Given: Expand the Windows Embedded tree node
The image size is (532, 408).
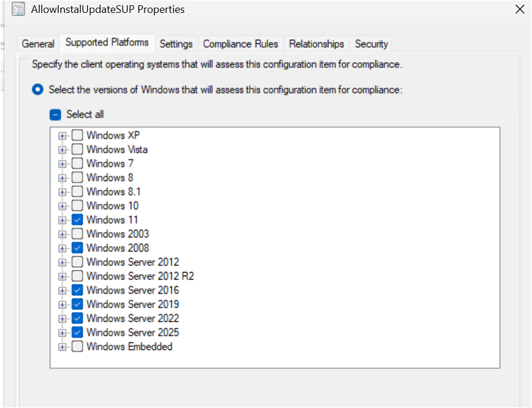Looking at the screenshot, I should coord(62,346).
